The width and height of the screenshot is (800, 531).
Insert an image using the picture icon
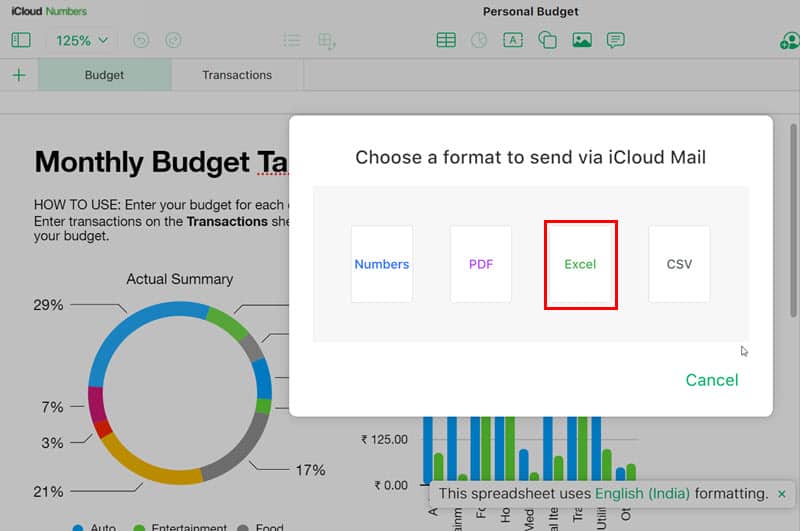(582, 40)
